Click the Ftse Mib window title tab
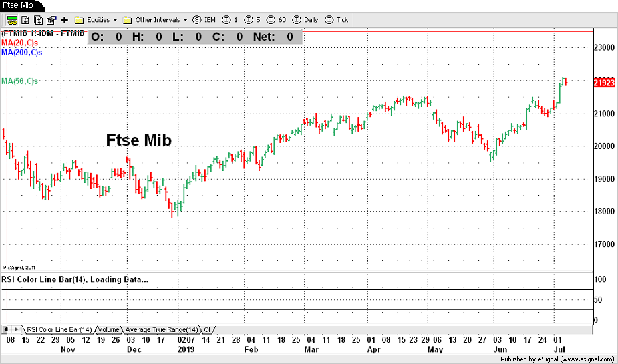618x364 pixels. [19, 5]
